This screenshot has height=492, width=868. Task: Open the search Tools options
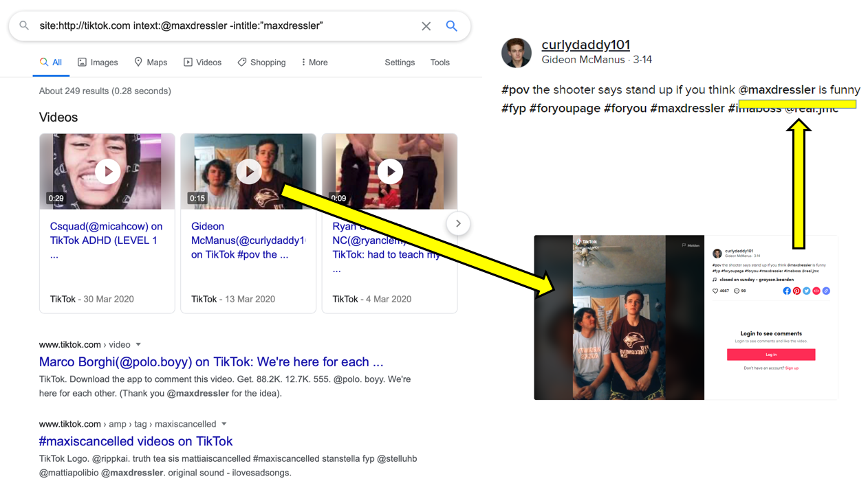(x=440, y=63)
